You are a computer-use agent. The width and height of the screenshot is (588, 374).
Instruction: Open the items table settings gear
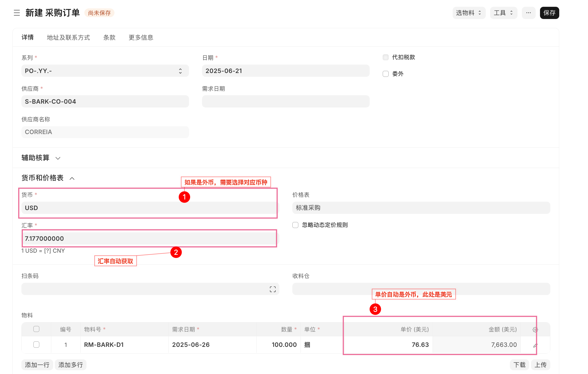click(x=535, y=330)
